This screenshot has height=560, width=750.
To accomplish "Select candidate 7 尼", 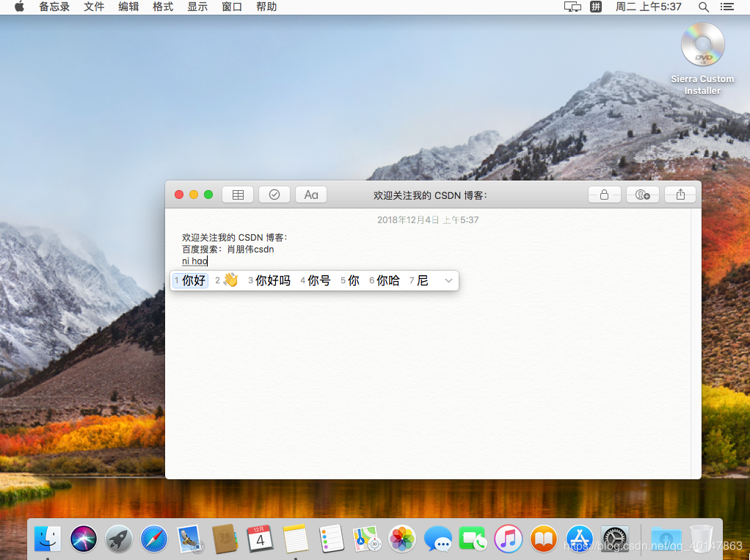I will coord(420,280).
